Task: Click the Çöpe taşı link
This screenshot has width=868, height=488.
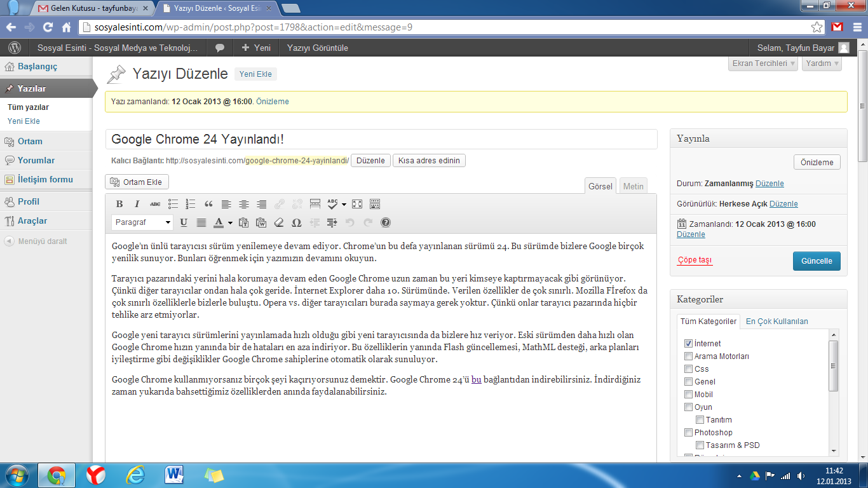Action: pos(695,260)
